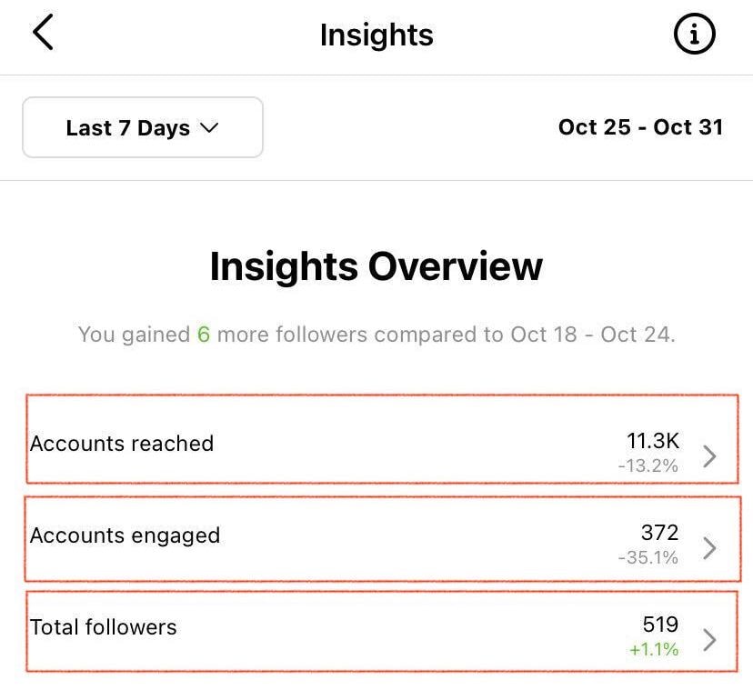This screenshot has width=753, height=700.
Task: Click the followers gained summary text
Action: (376, 335)
